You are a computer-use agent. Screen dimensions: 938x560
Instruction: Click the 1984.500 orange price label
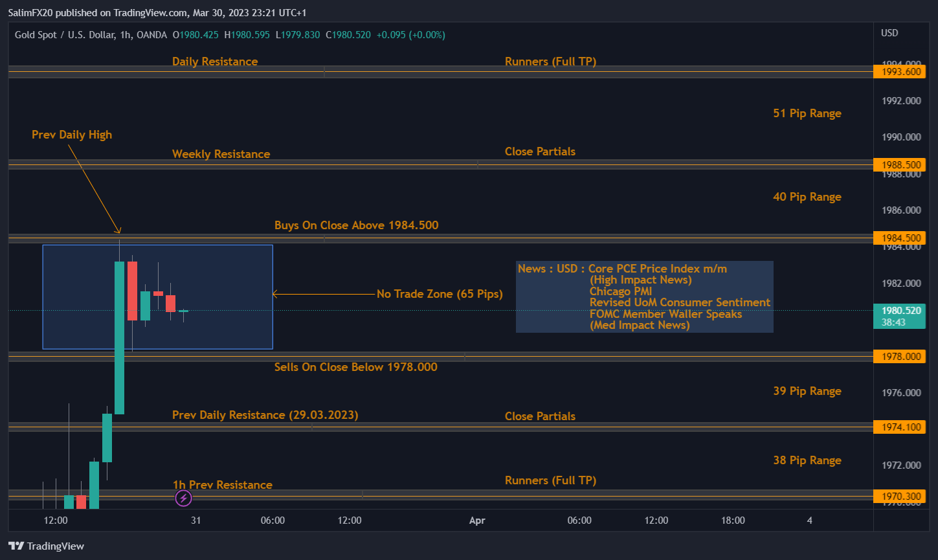[x=899, y=238]
